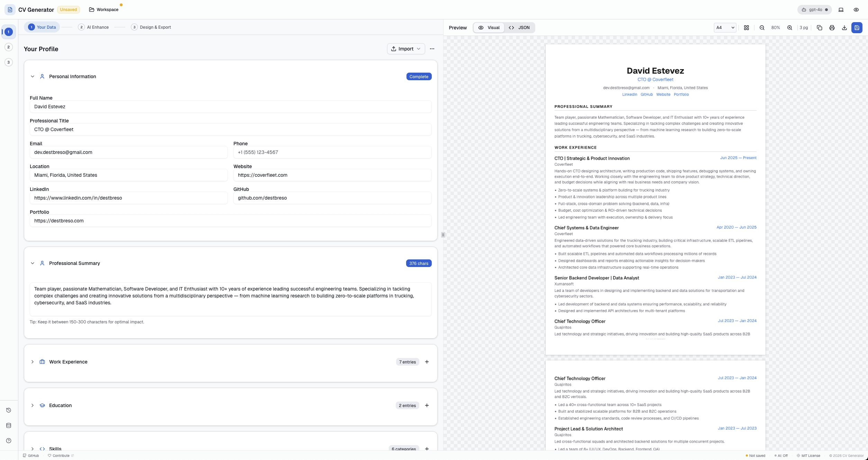The image size is (868, 460).
Task: Toggle the eye preview icon in top bar
Action: tap(857, 10)
